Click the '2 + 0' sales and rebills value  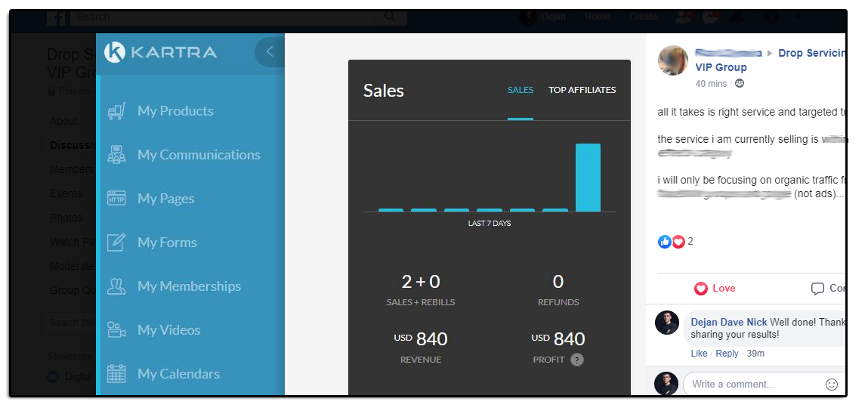tap(421, 281)
